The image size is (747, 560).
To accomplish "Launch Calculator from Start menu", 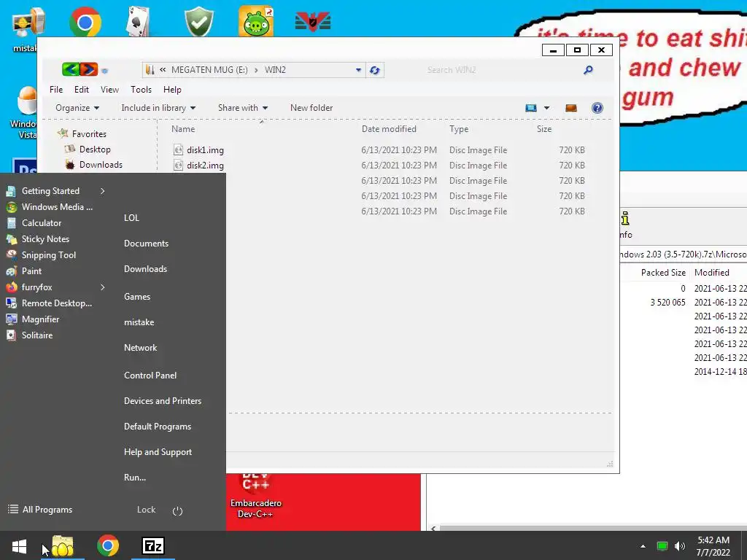I will click(x=42, y=223).
